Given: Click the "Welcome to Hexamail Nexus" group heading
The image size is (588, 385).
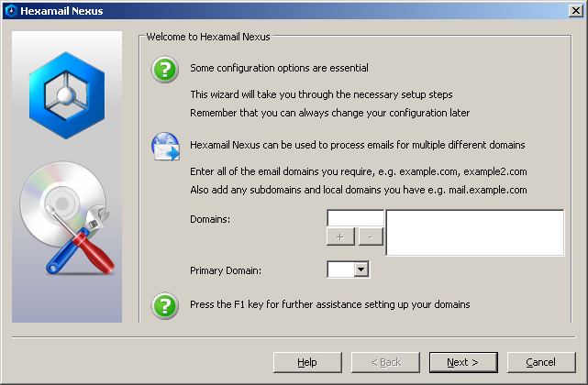Looking at the screenshot, I should pyautogui.click(x=207, y=38).
